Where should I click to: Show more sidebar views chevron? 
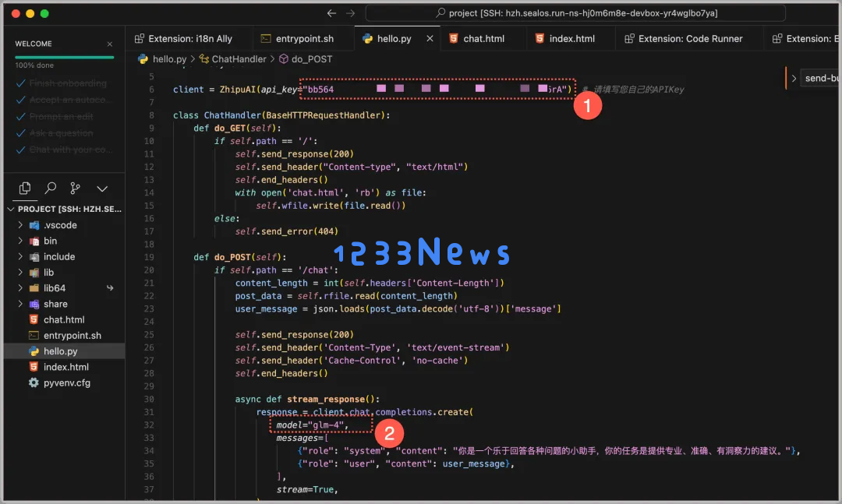click(x=102, y=189)
